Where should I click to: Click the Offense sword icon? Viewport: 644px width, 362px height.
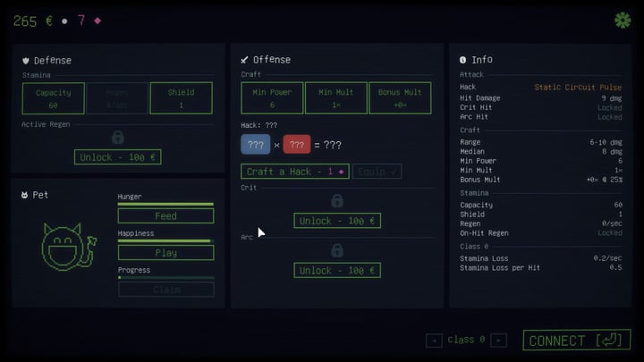click(244, 60)
